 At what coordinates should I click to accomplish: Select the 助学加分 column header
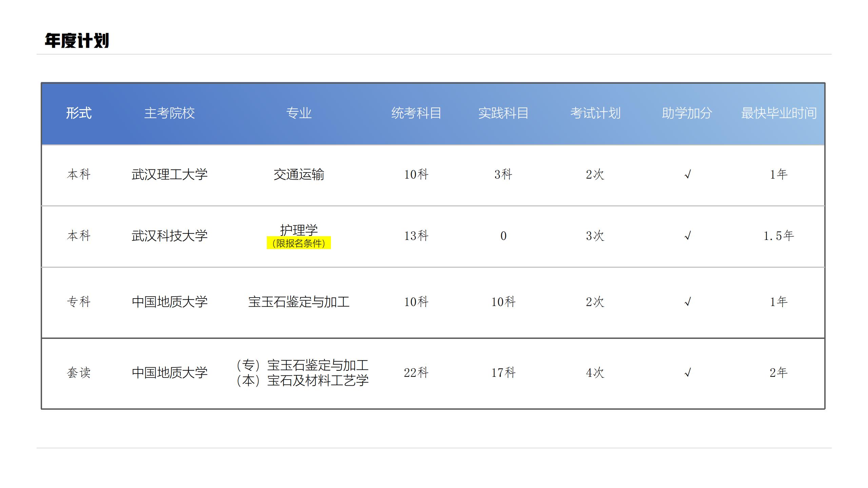point(687,113)
